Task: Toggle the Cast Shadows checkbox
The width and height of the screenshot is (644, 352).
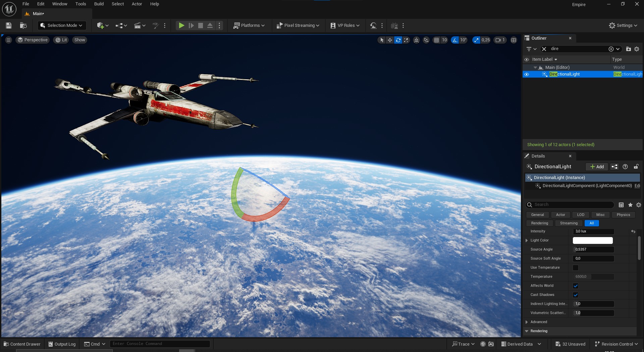Action: click(x=576, y=295)
